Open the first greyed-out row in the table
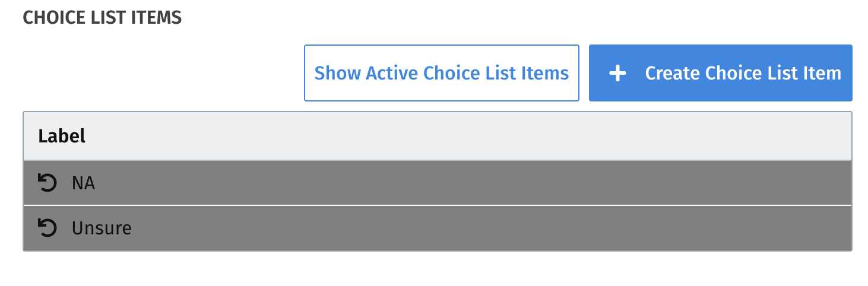 [438, 183]
